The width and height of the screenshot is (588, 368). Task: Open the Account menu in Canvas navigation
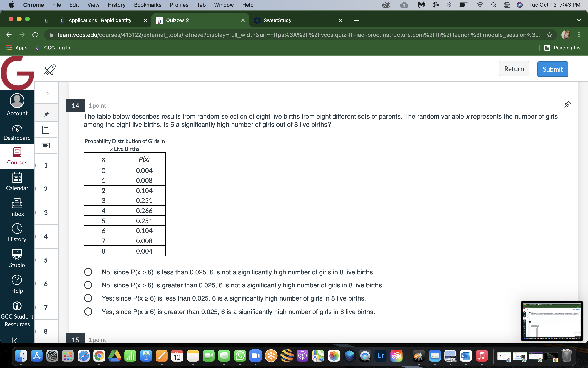point(17,105)
